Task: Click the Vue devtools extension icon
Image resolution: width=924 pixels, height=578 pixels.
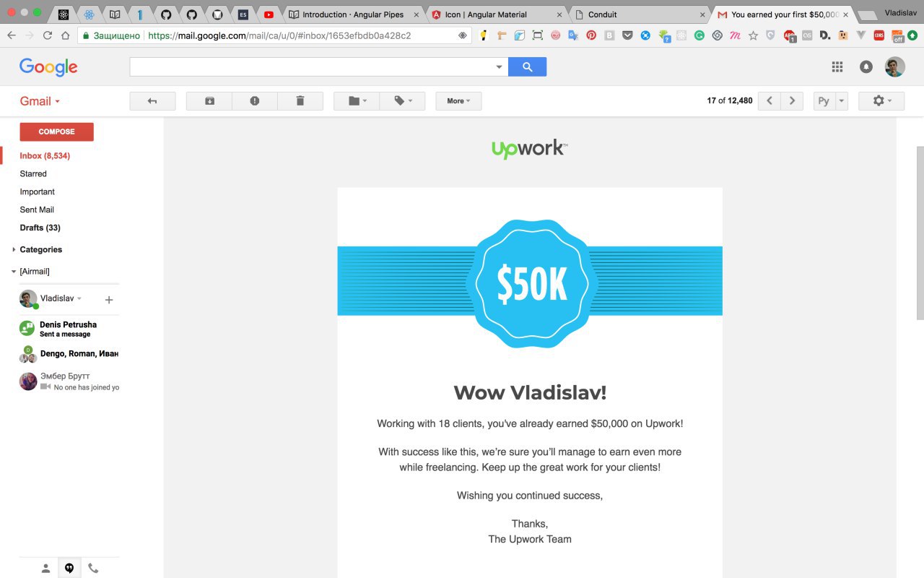Action: click(861, 35)
